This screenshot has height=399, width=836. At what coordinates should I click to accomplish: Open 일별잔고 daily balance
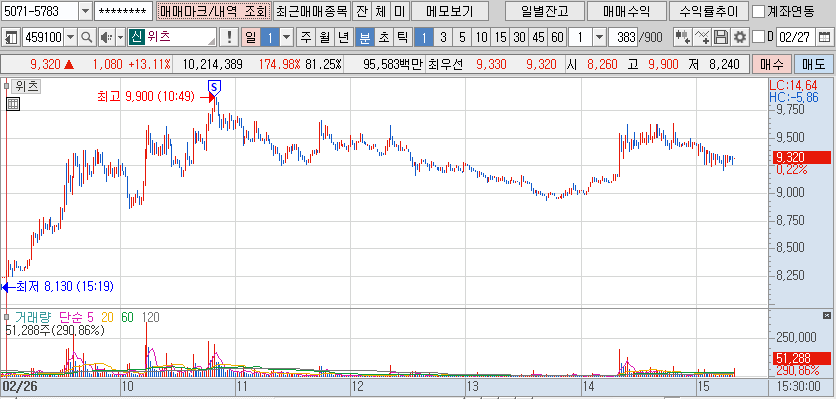[x=544, y=11]
